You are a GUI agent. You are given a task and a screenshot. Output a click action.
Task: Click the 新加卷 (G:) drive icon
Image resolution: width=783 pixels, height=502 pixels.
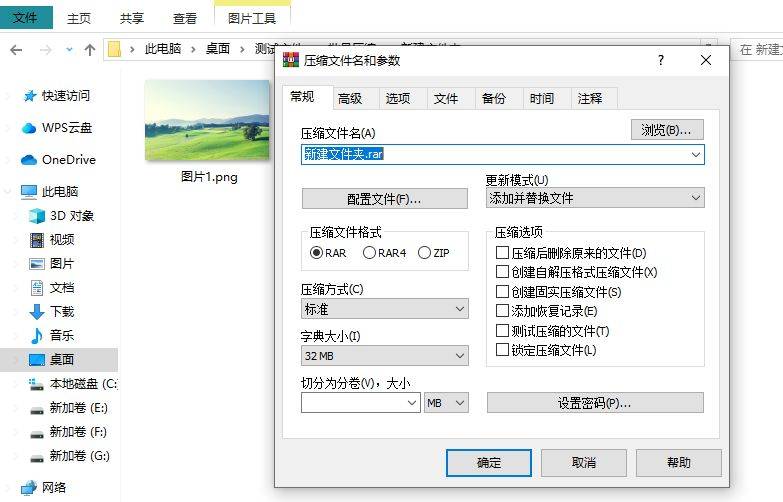(37, 458)
